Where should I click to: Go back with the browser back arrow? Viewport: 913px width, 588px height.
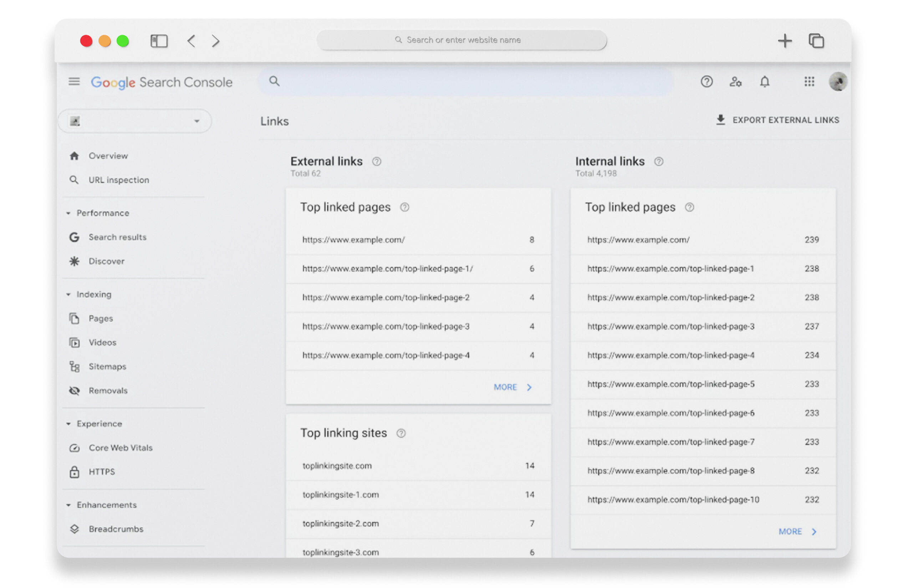point(191,41)
